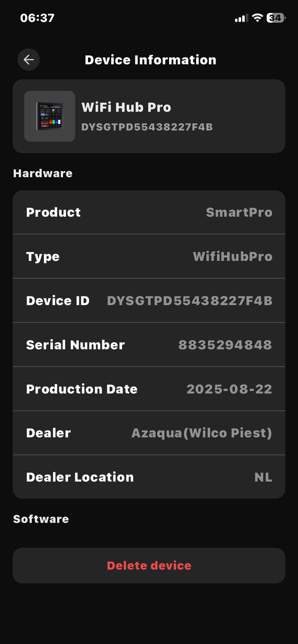
Task: Tap the Serial Number value 8835294848
Action: pos(225,345)
